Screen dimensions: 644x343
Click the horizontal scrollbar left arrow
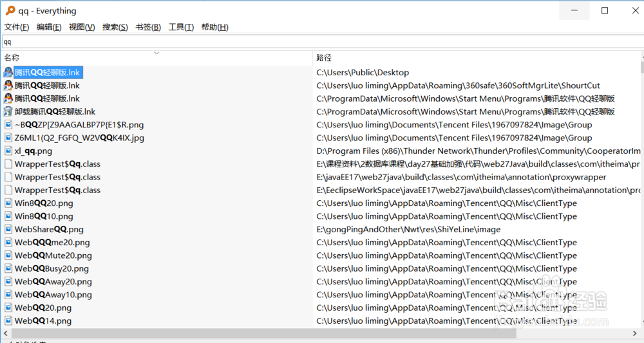coord(6,333)
